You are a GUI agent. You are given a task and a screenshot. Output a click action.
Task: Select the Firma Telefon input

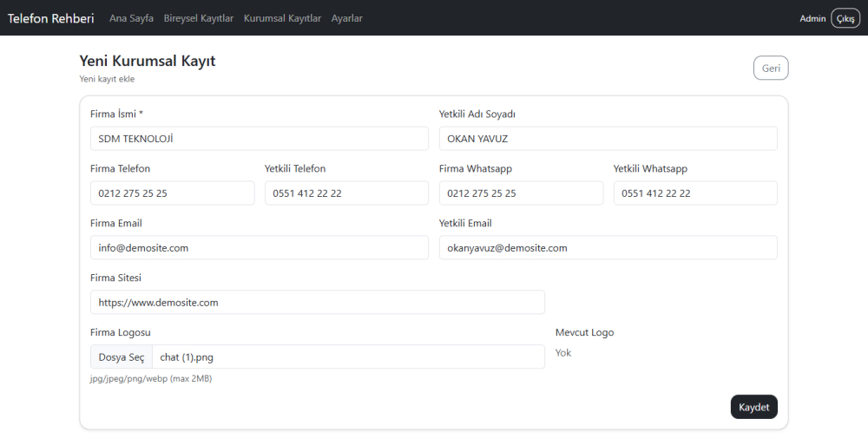(x=172, y=193)
